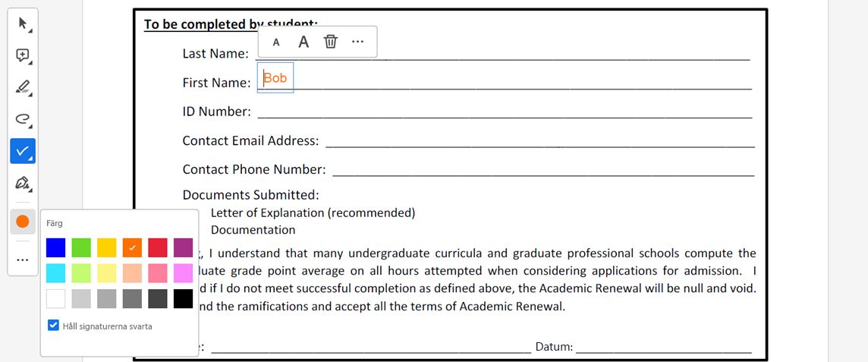Toggle 'Håll signaturerna svarta' checkbox
The height and width of the screenshot is (362, 868).
pos(53,326)
